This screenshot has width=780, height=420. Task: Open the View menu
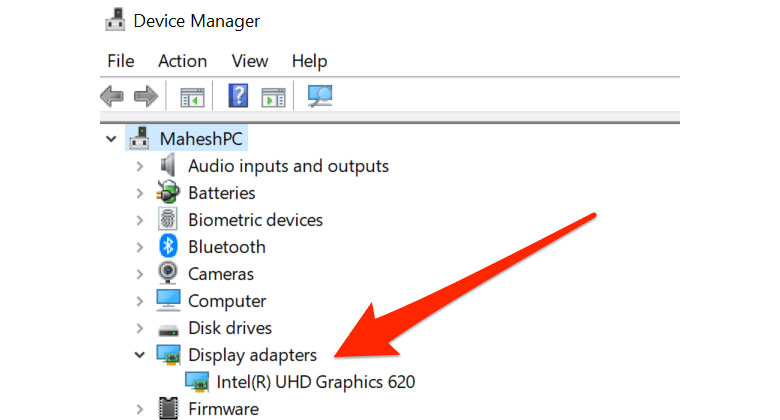(x=250, y=61)
